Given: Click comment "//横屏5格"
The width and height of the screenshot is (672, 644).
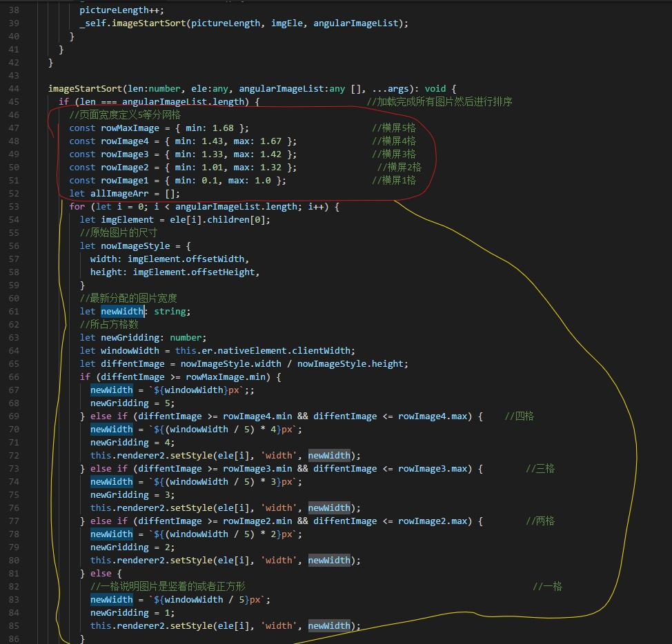Looking at the screenshot, I should (x=394, y=128).
